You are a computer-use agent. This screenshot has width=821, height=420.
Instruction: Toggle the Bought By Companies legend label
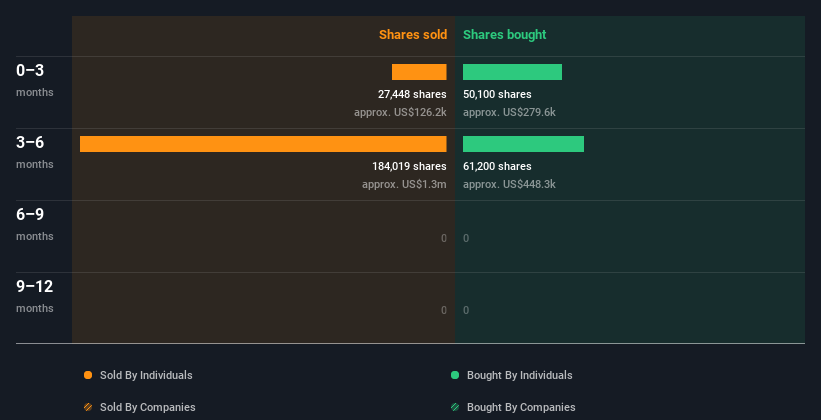click(x=521, y=407)
